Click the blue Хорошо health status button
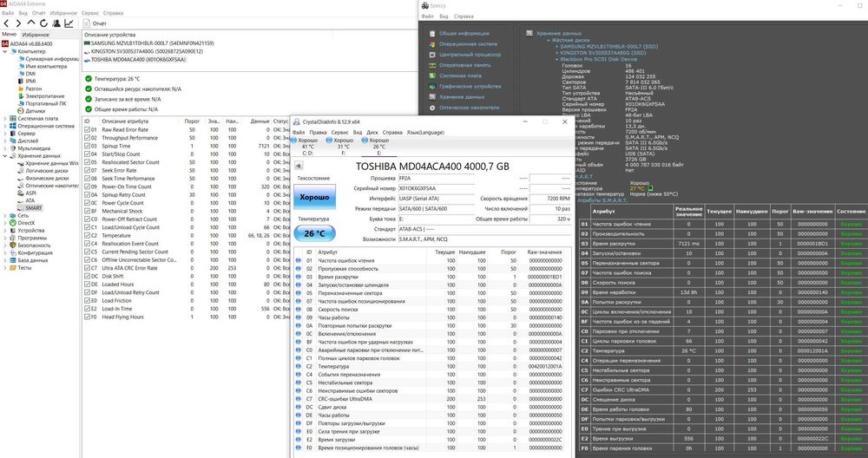This screenshot has height=458, width=868. tap(314, 197)
